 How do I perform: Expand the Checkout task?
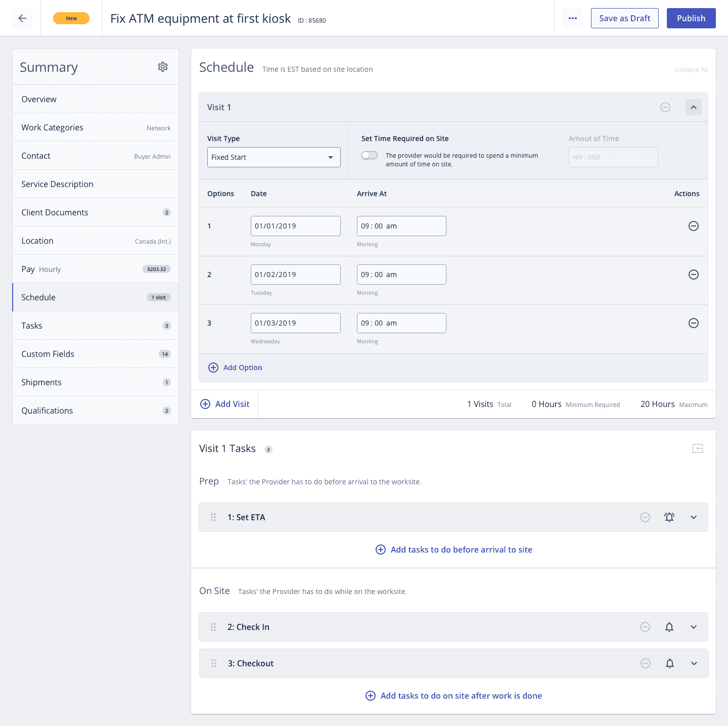coord(694,663)
